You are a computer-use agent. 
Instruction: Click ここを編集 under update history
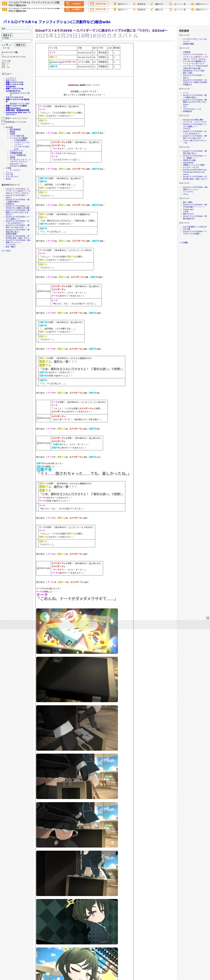(x=183, y=242)
